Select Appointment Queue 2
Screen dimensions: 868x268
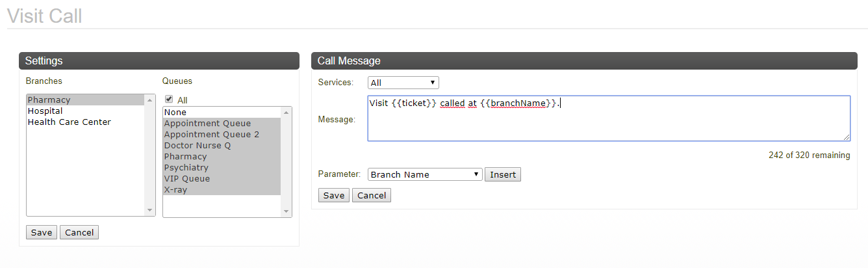click(x=222, y=135)
